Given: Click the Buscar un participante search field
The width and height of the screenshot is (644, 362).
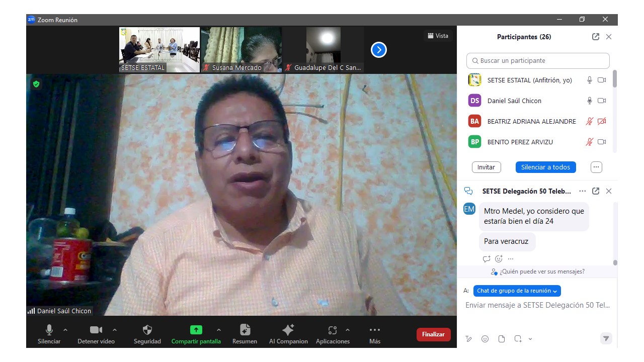Looking at the screenshot, I should tap(538, 61).
